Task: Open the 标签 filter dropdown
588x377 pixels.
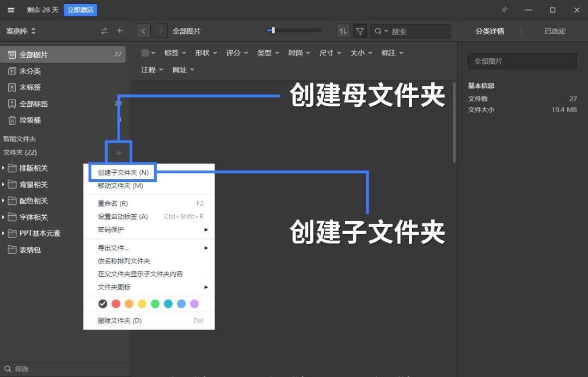Action: [x=175, y=53]
